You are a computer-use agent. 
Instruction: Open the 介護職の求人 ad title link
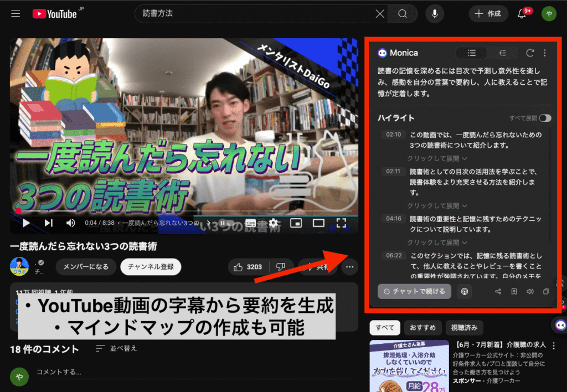[x=501, y=344]
